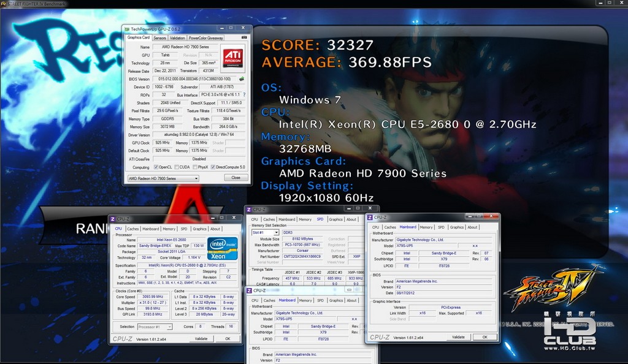Switch to the Sensors tab in GPU-Z
Screen dimensions: 628x364
click(159, 38)
